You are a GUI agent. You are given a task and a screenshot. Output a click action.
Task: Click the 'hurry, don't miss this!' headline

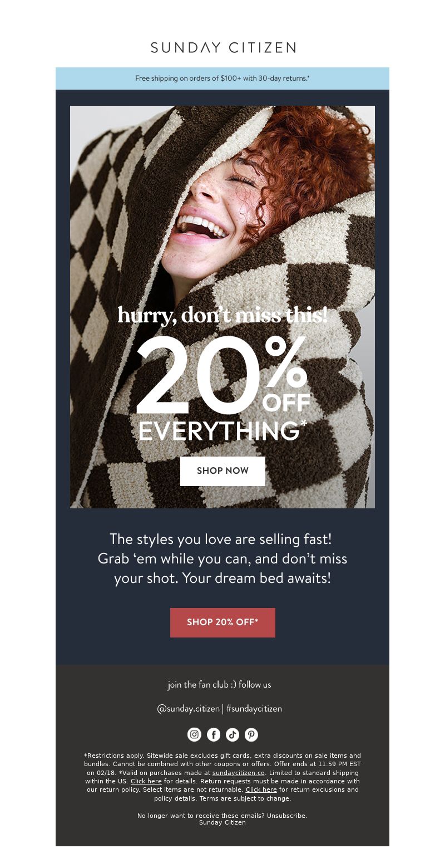point(222,316)
